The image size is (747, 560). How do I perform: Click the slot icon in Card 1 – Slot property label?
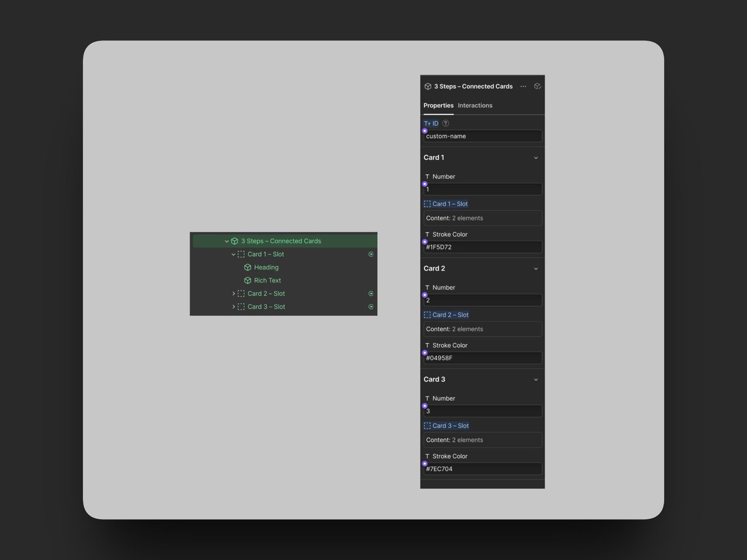pyautogui.click(x=427, y=203)
